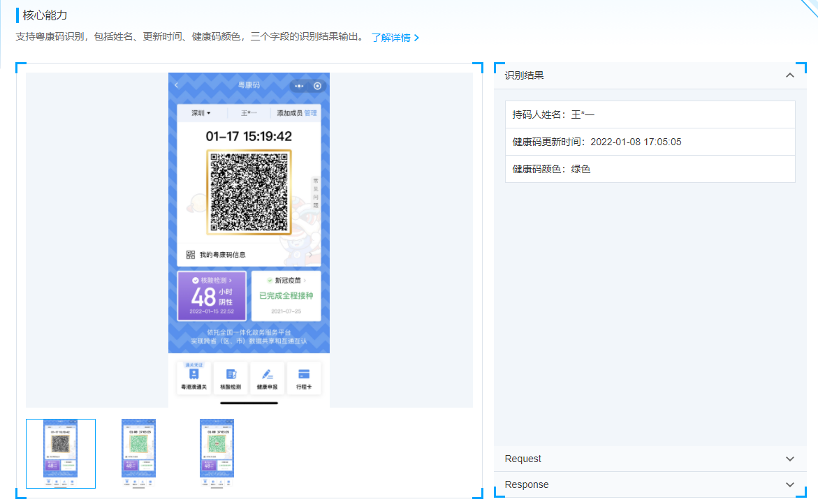
Task: Select the third sample thumbnail
Action: point(217,454)
